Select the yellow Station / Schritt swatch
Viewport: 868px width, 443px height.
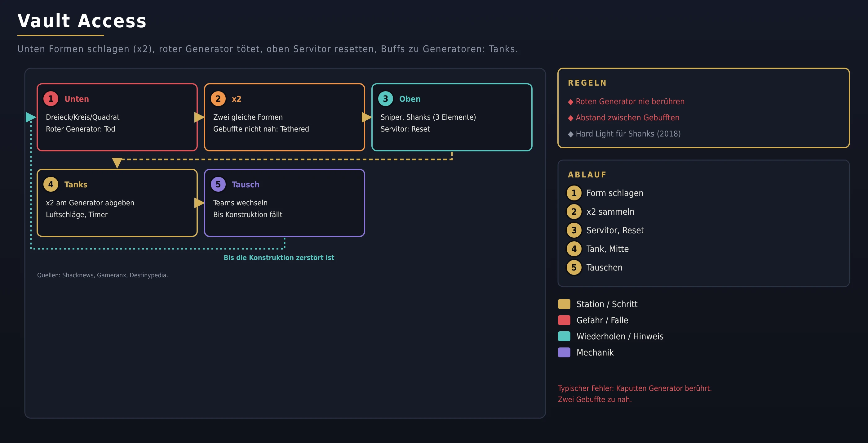pyautogui.click(x=564, y=304)
